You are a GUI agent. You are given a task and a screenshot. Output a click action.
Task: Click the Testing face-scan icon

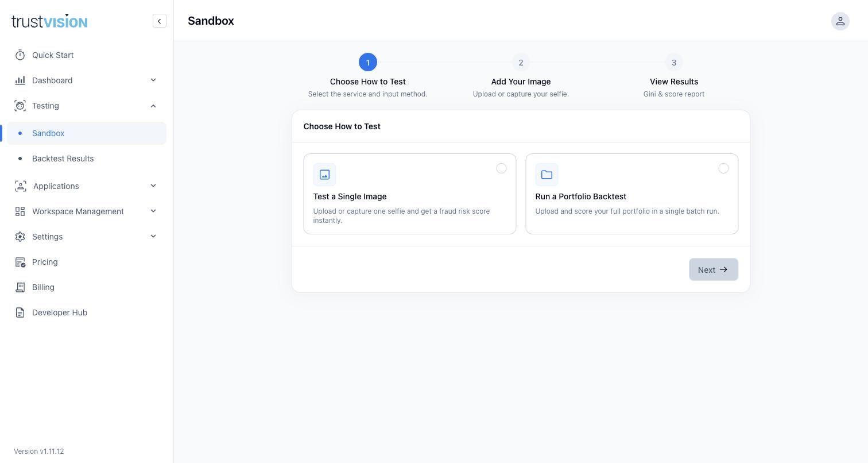point(20,106)
